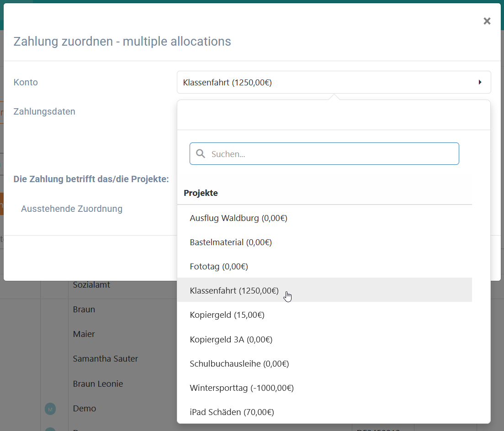Image resolution: width=504 pixels, height=431 pixels.
Task: Choose Kopiergeld (15,00€) entry
Action: pyautogui.click(x=324, y=315)
